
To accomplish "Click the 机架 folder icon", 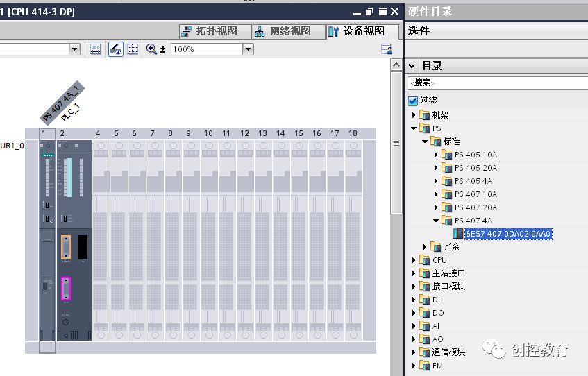I will click(424, 115).
